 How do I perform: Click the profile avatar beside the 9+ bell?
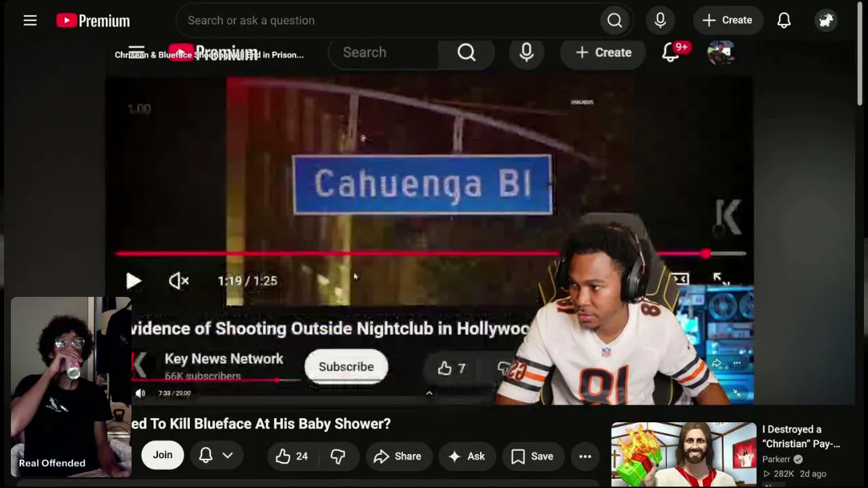(x=720, y=52)
